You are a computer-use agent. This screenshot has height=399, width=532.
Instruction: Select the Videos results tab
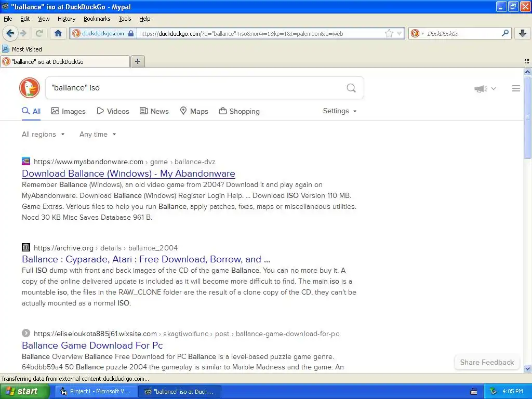tap(113, 111)
